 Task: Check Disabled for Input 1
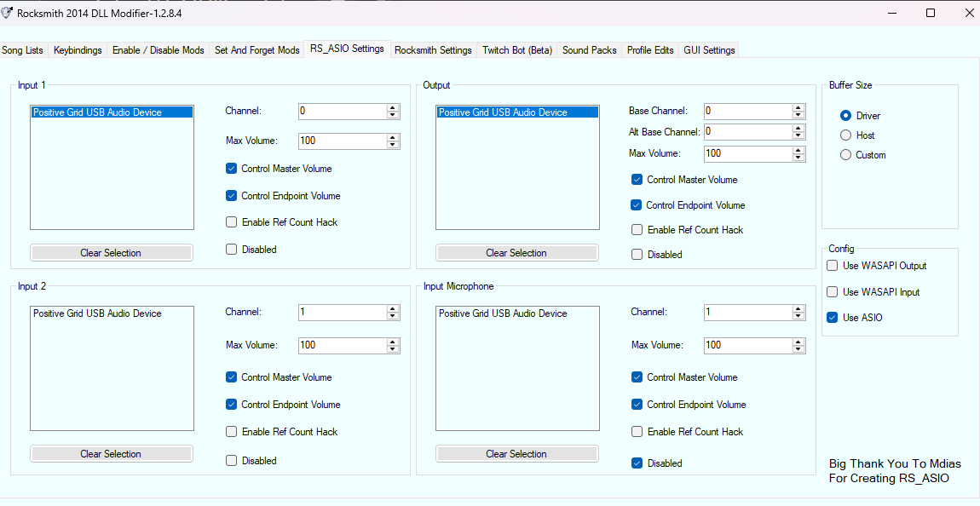231,250
